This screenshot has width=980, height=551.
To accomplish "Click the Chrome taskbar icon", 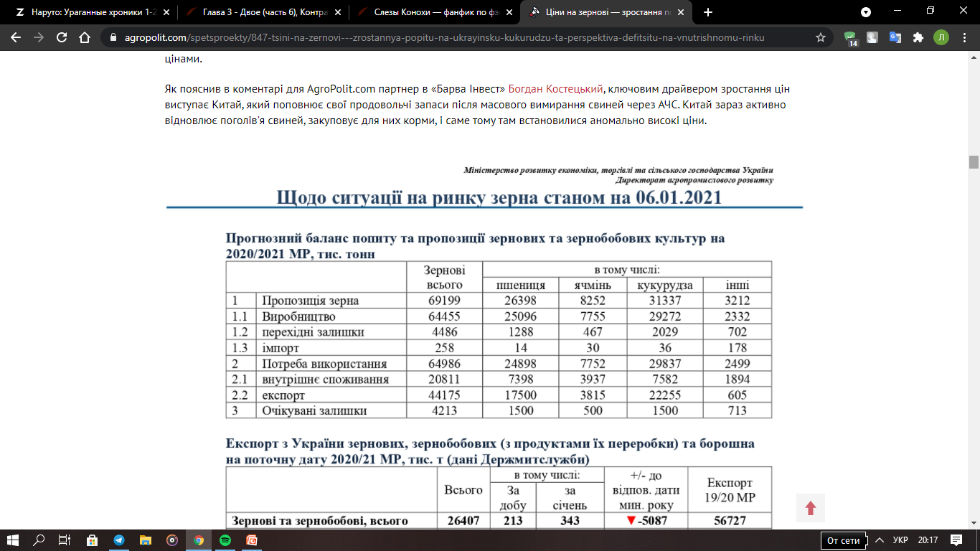I will 199,540.
